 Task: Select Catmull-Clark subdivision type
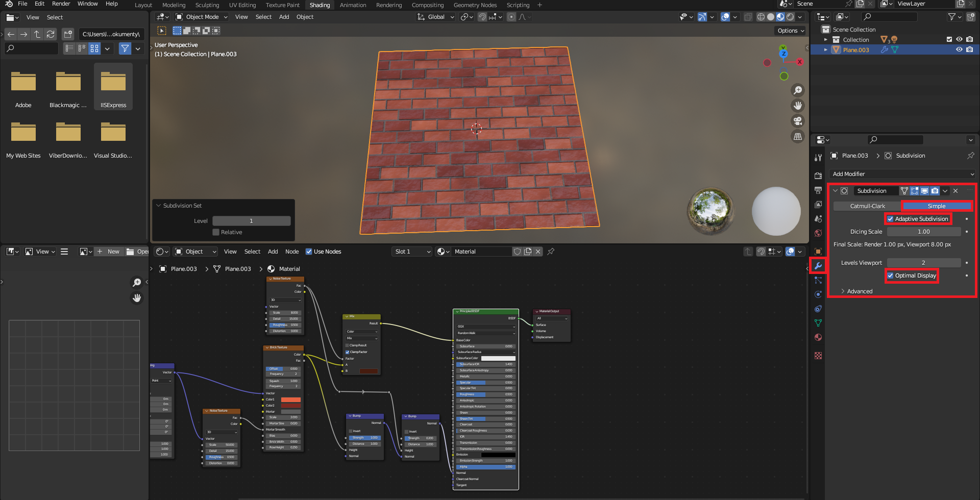[x=867, y=206]
